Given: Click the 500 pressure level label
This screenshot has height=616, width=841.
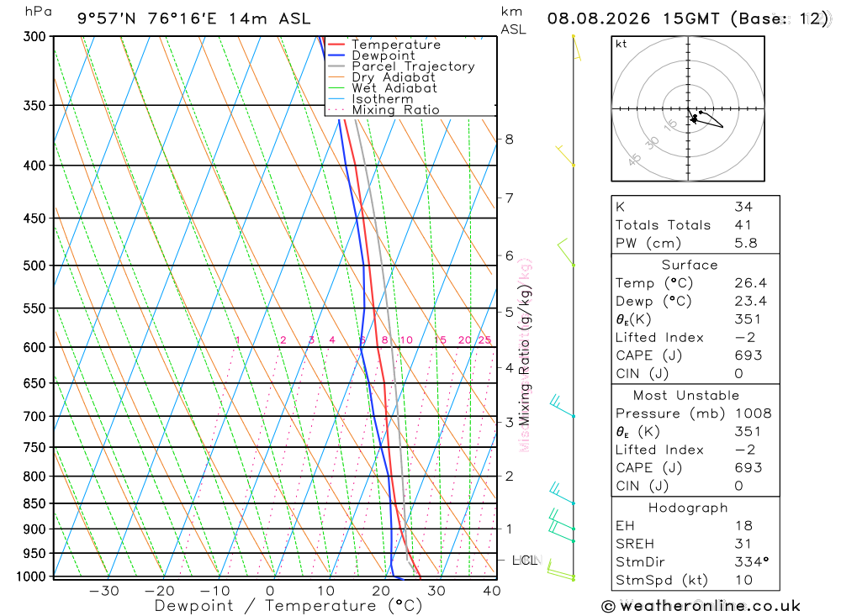Looking at the screenshot, I should pyautogui.click(x=34, y=266).
